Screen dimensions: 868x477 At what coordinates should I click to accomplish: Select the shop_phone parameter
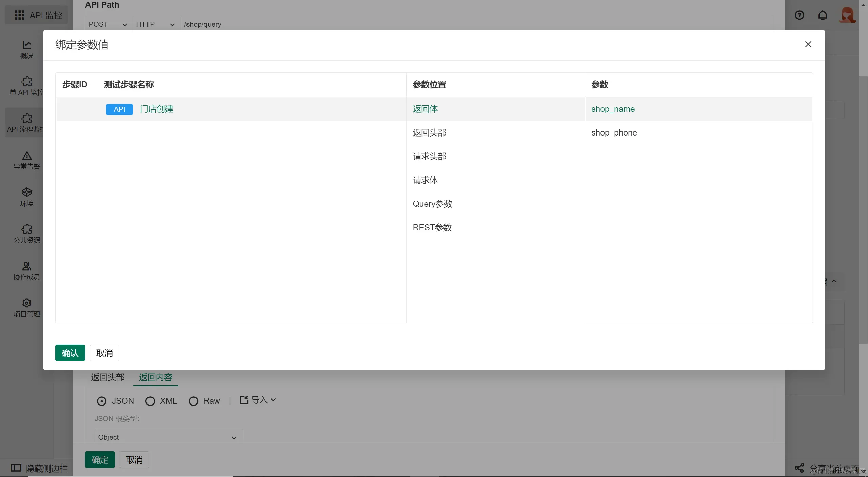point(614,133)
